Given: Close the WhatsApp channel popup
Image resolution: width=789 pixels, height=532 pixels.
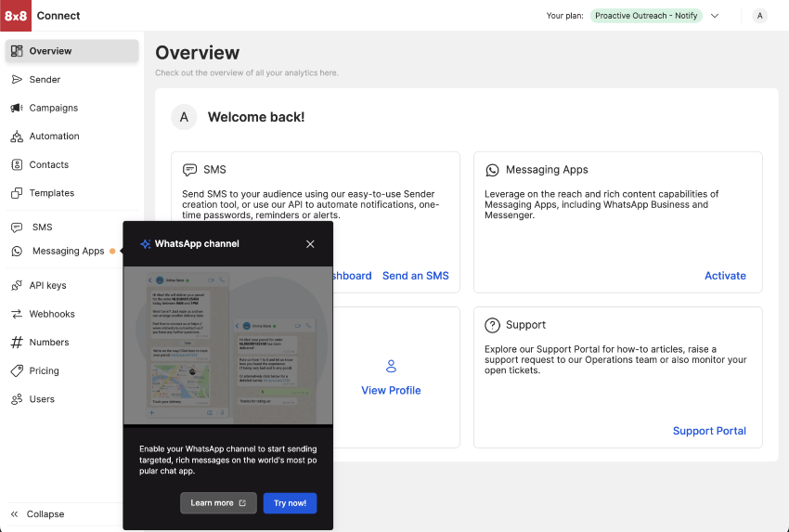Looking at the screenshot, I should pyautogui.click(x=310, y=244).
